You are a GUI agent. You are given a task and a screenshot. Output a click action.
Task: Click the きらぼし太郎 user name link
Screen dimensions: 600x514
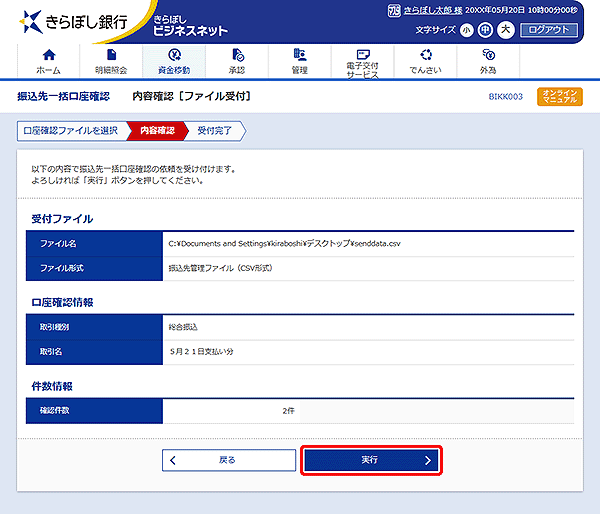coord(433,10)
